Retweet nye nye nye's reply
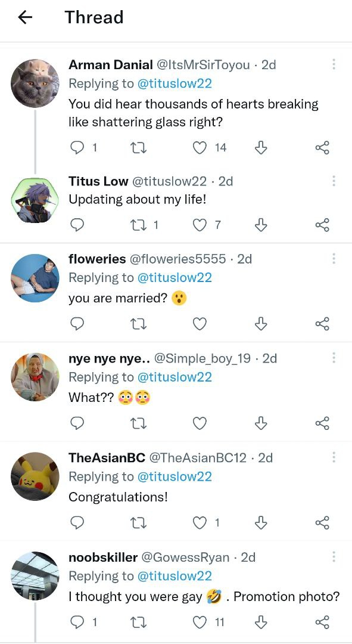This screenshot has height=644, width=352. coord(138,423)
